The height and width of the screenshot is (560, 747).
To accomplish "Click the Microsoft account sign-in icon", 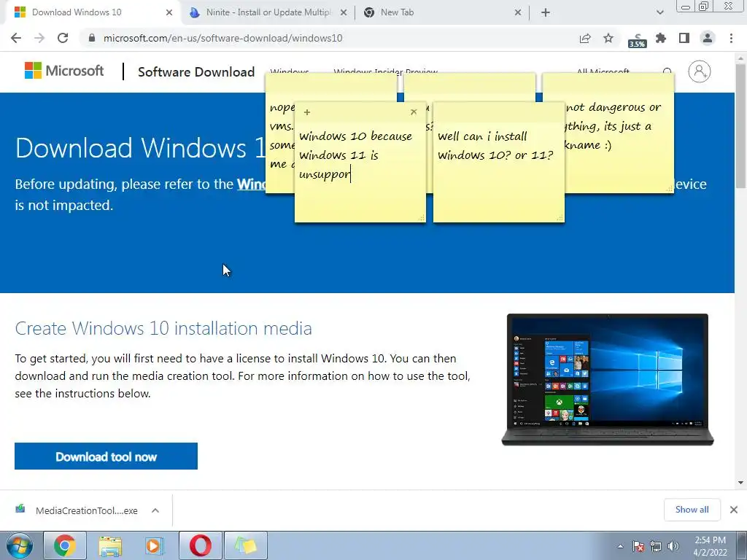I will tap(700, 71).
